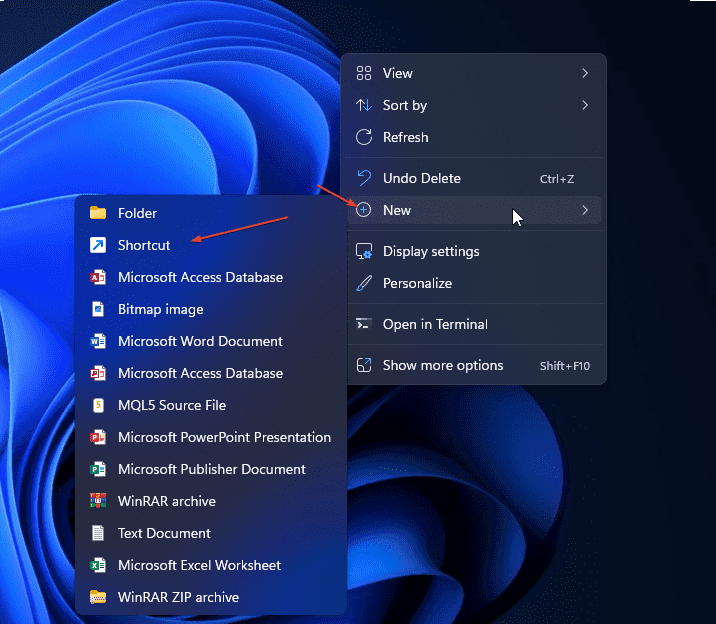The height and width of the screenshot is (624, 716).
Task: Click the Refresh circular arrow icon
Action: pyautogui.click(x=364, y=137)
